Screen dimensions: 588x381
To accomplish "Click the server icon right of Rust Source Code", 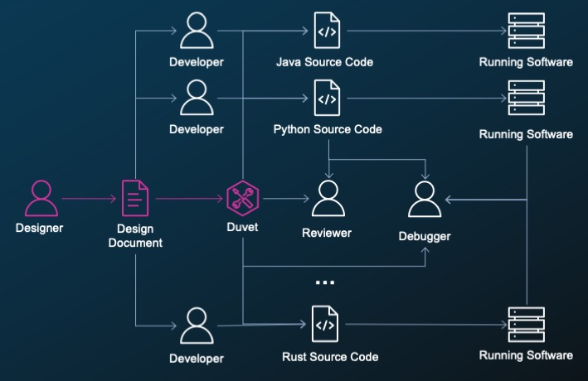I will pyautogui.click(x=526, y=325).
